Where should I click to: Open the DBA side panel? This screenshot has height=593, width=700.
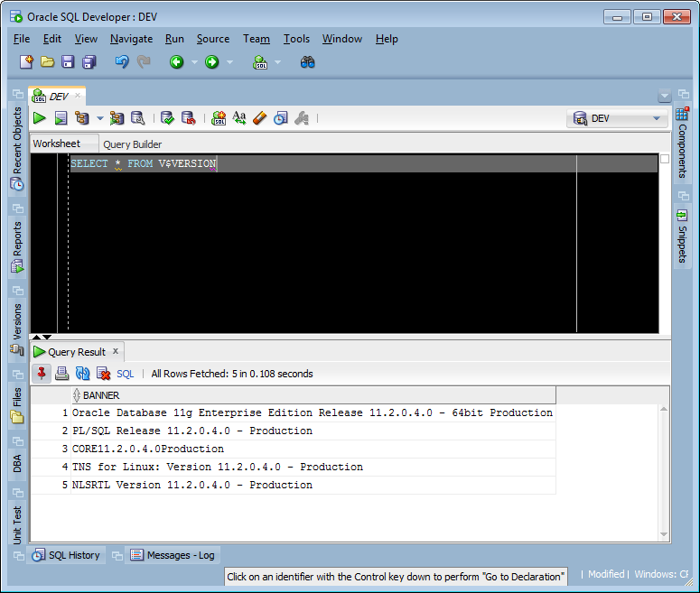click(x=17, y=464)
